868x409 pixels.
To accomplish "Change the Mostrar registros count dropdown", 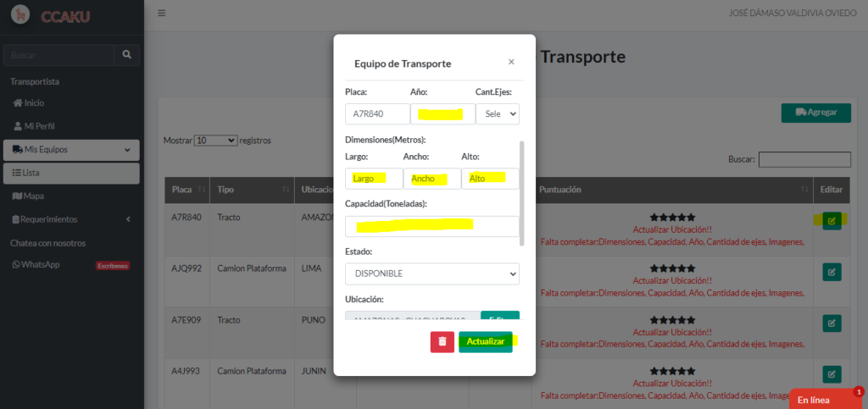I will click(x=215, y=140).
